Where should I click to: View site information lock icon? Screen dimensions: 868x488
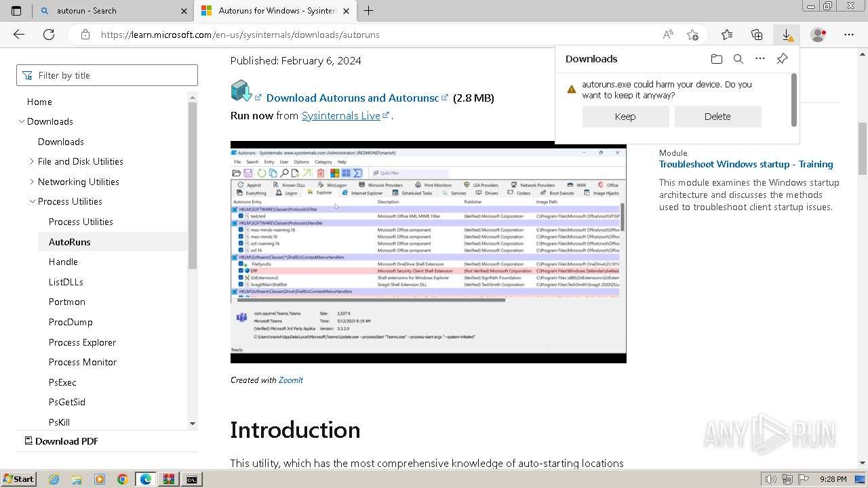(85, 35)
